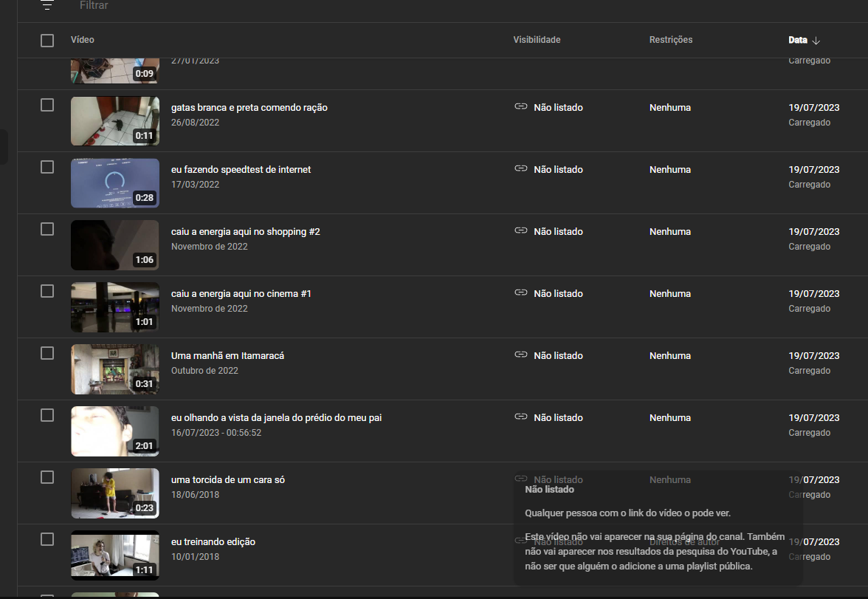Open thumbnail of shopping #2 video 1:06

(115, 245)
